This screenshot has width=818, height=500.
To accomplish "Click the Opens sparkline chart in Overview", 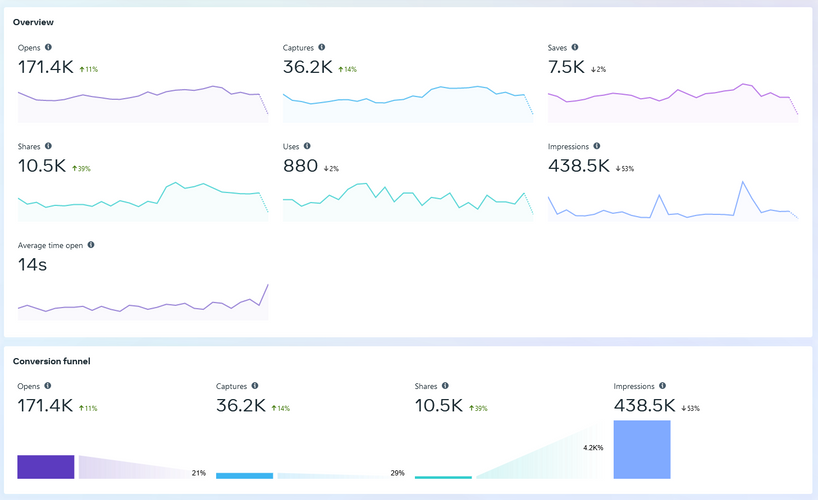I will click(x=143, y=103).
